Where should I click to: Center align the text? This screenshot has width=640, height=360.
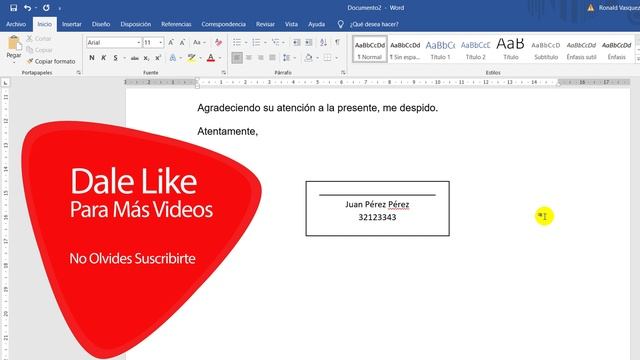point(249,58)
